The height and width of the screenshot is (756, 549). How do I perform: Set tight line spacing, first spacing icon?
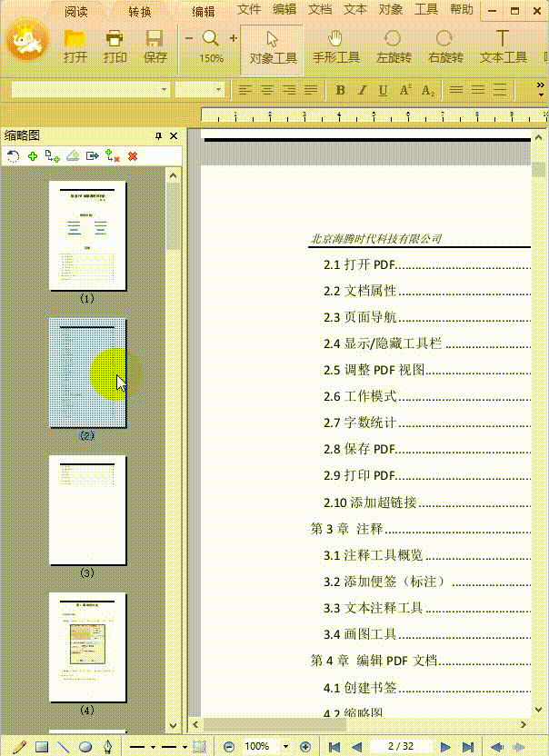click(456, 90)
